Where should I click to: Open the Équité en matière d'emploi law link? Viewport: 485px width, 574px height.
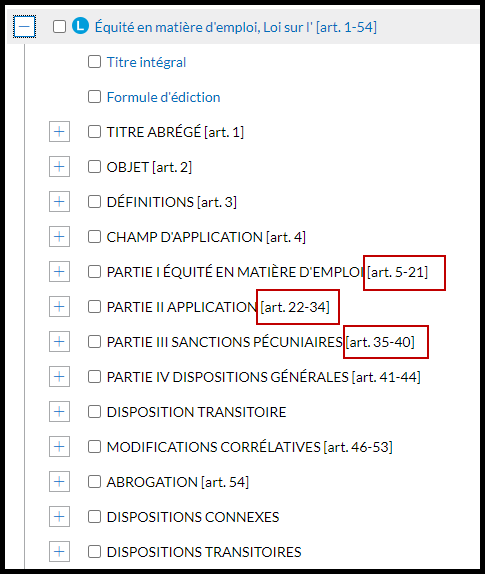point(236,27)
